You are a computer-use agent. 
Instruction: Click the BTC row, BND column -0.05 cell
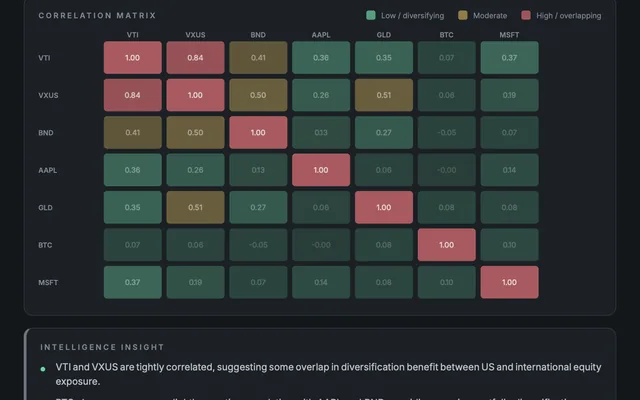(x=258, y=245)
